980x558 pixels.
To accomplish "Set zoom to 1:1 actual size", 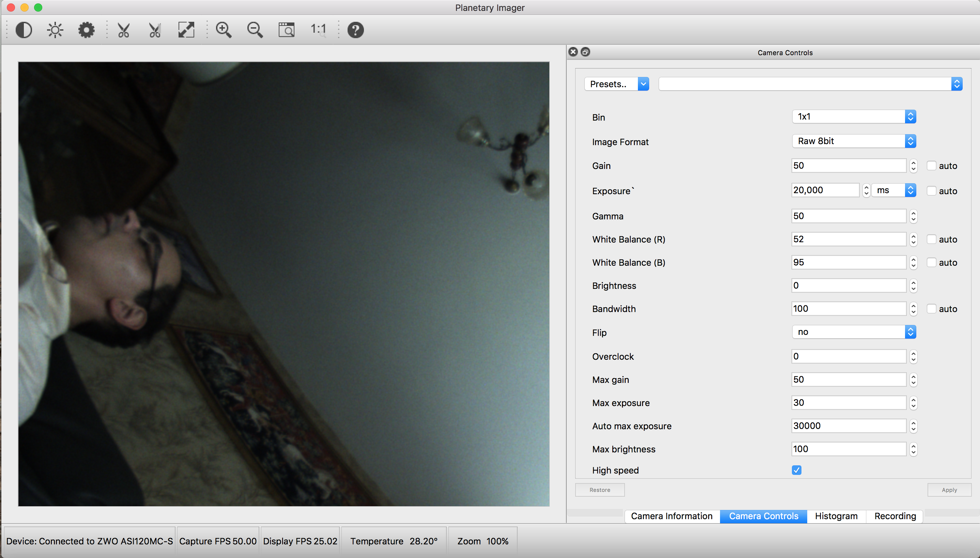I will click(318, 29).
